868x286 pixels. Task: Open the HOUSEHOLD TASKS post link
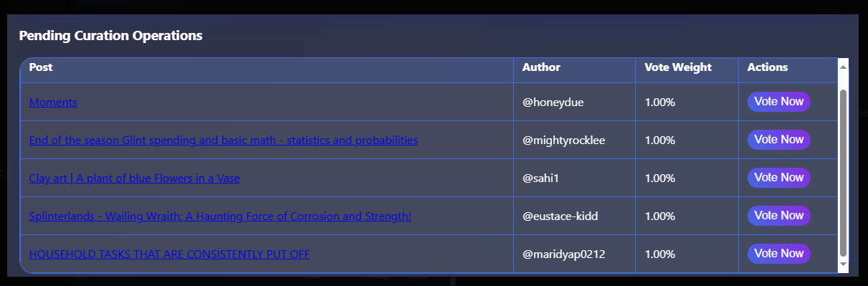tap(169, 254)
